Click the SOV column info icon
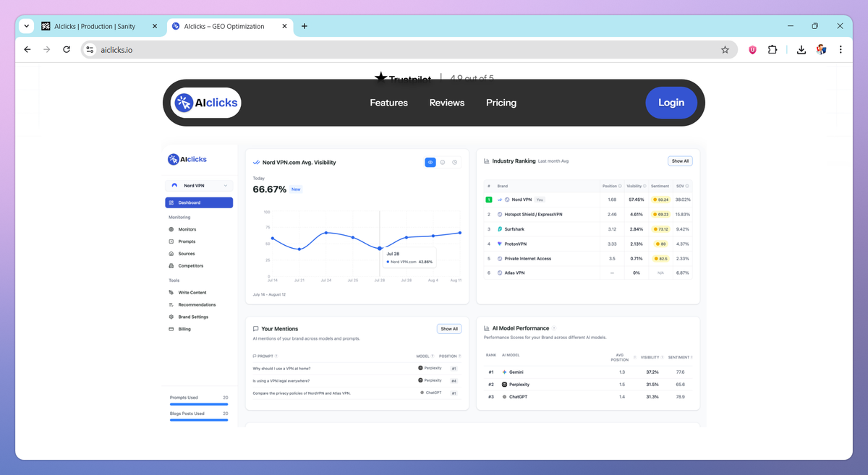Viewport: 868px width, 475px height. pos(687,186)
